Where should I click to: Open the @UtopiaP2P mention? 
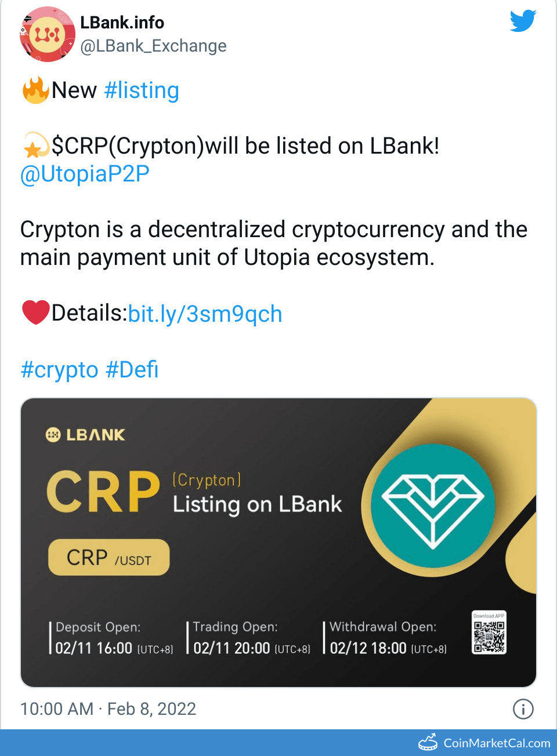coord(85,174)
